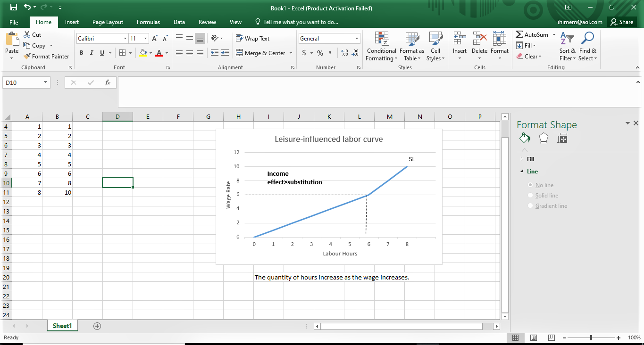
Task: Switch to Page Break Preview in status bar
Action: (552, 338)
